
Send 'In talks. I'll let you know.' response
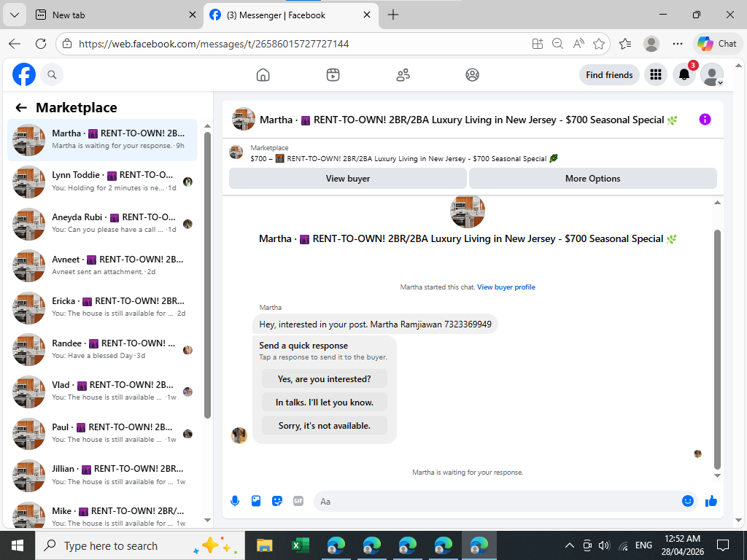(x=325, y=402)
